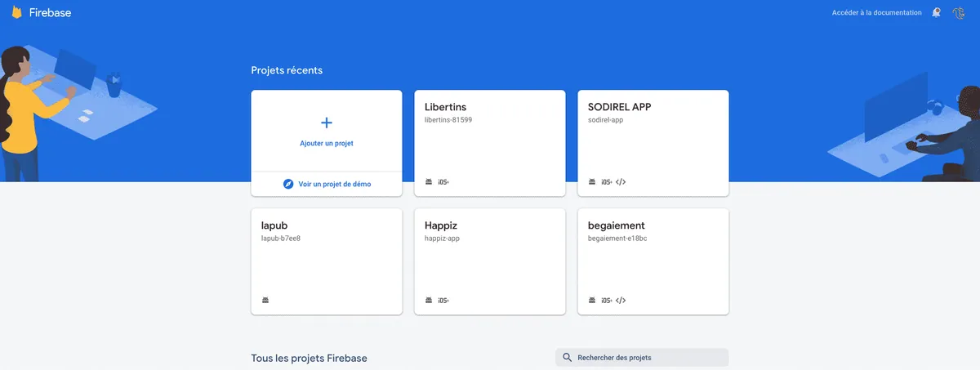Click project ID begaiement-e18bc
This screenshot has height=370, width=980.
coord(617,238)
